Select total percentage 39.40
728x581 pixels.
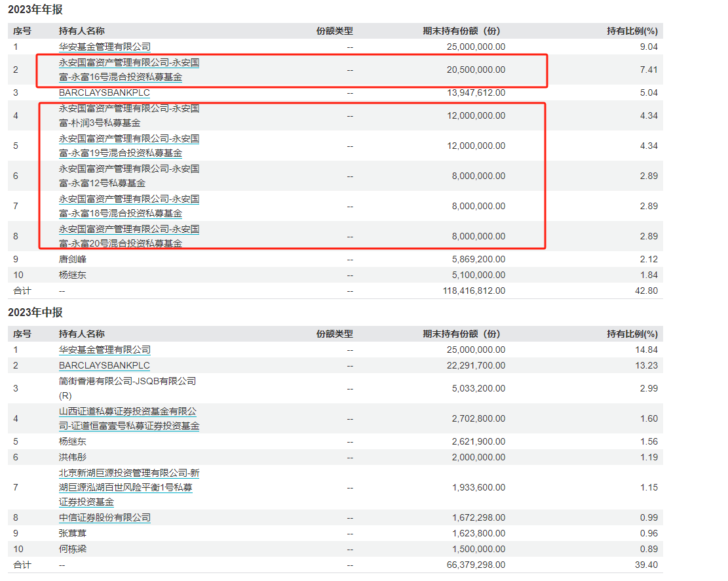tap(646, 565)
